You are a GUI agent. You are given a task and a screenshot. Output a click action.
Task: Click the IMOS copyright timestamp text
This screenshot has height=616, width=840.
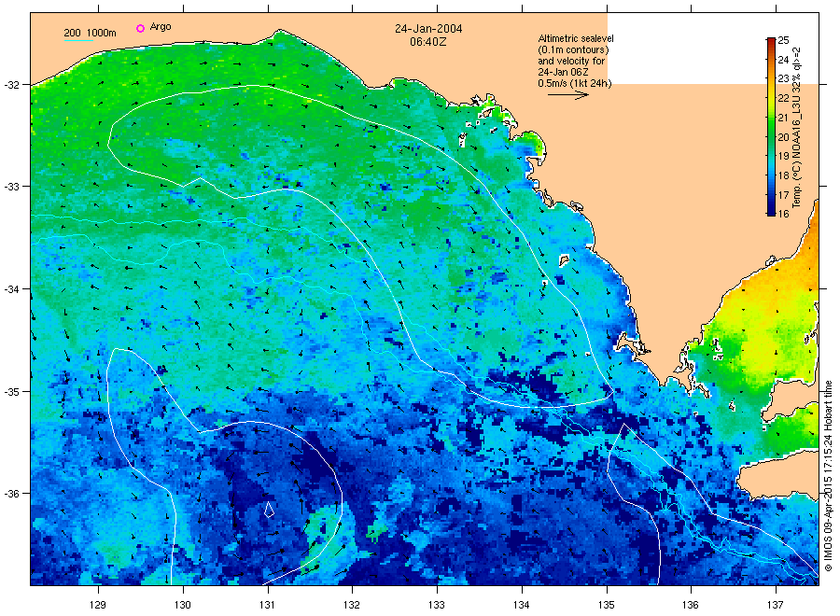click(828, 476)
